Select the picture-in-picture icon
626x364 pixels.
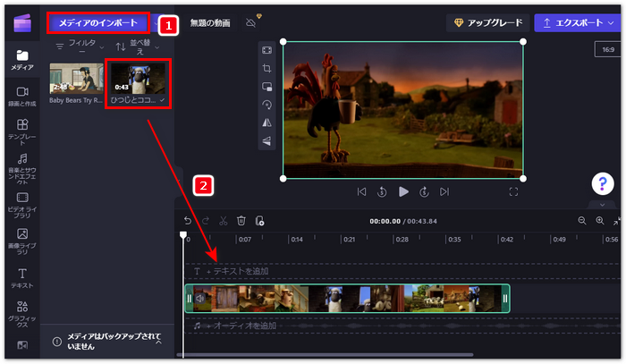266,87
